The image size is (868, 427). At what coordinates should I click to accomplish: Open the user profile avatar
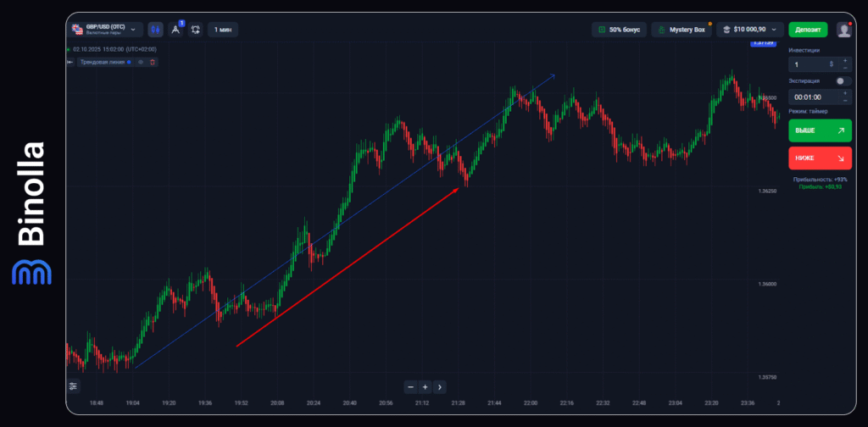[844, 30]
